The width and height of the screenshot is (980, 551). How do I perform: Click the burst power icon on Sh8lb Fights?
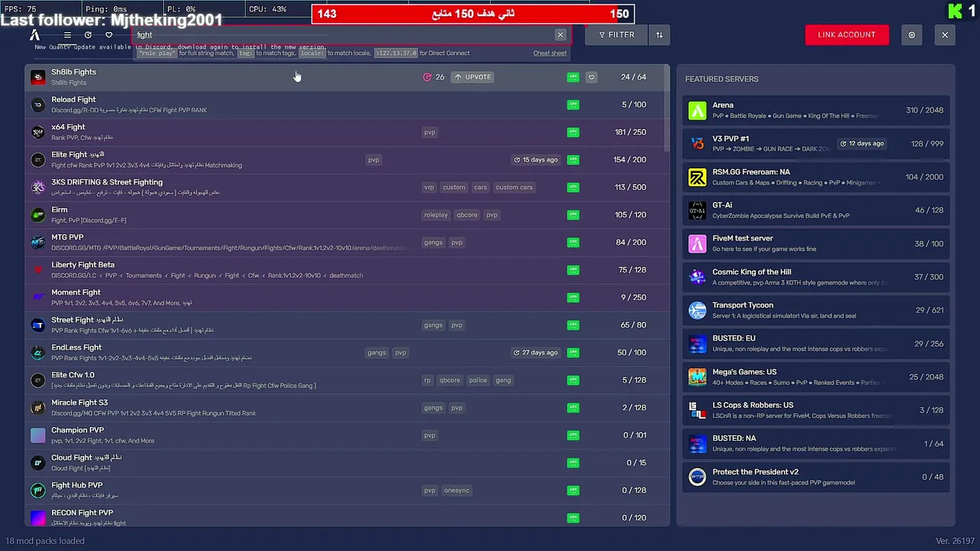(427, 77)
